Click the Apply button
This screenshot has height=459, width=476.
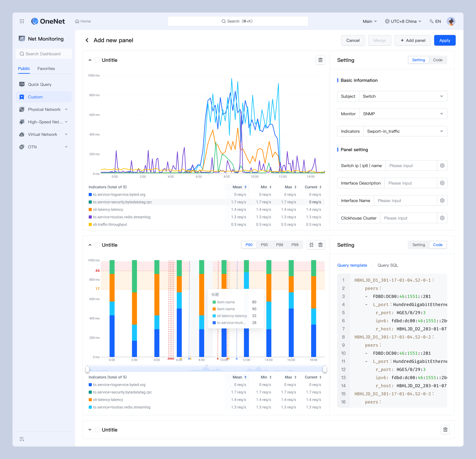point(444,41)
